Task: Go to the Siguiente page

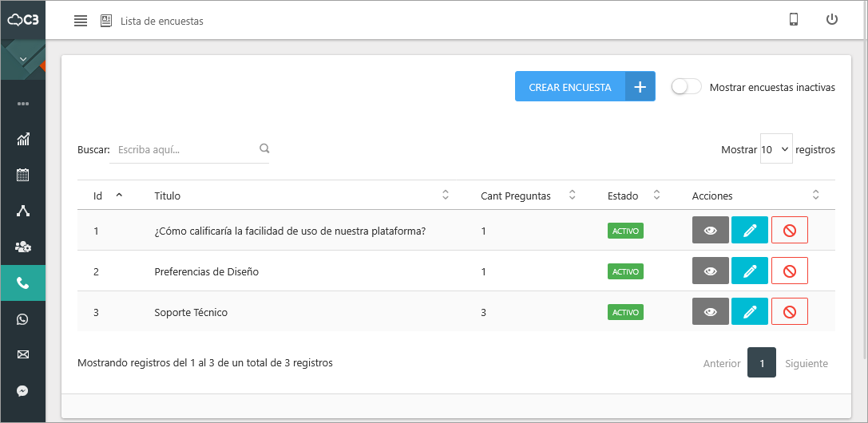Action: [x=806, y=363]
